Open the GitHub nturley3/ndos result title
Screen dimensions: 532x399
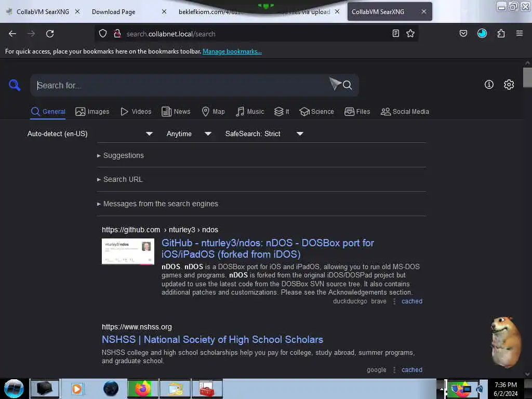[268, 248]
